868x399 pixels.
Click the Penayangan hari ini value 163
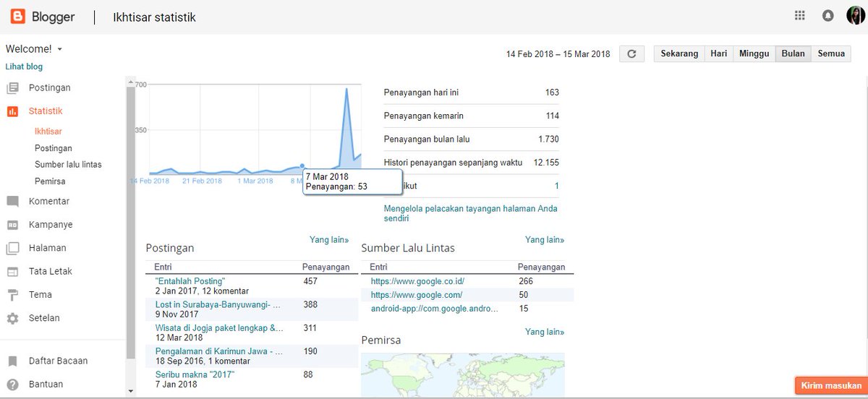[552, 93]
